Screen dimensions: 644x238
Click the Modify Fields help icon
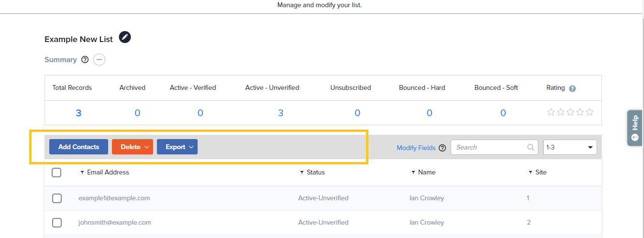(442, 148)
